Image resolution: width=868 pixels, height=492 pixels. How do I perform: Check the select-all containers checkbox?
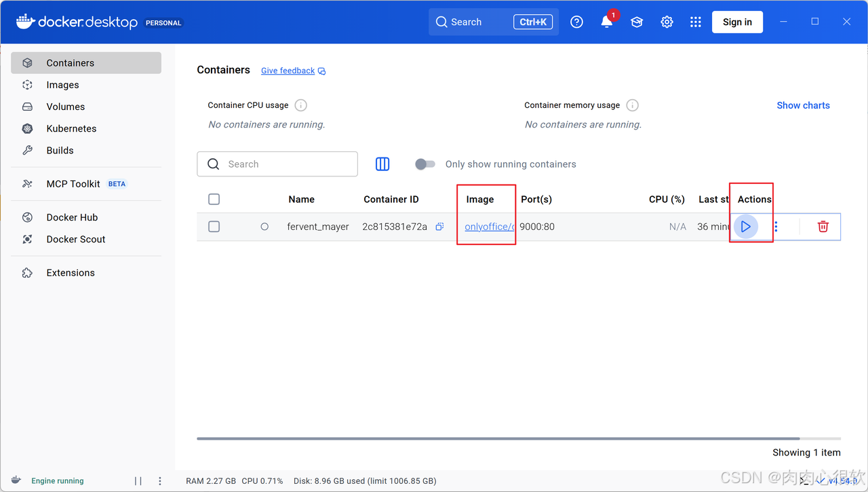point(214,200)
